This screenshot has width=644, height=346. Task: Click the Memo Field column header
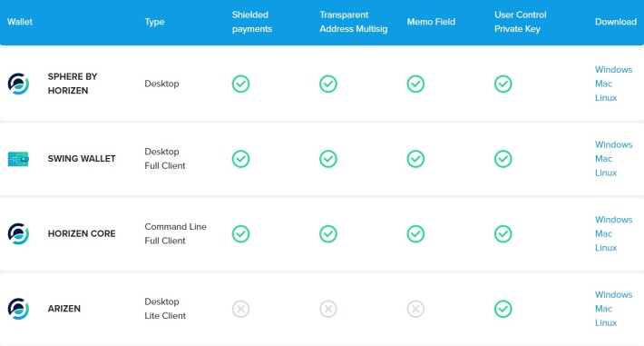[x=431, y=22]
